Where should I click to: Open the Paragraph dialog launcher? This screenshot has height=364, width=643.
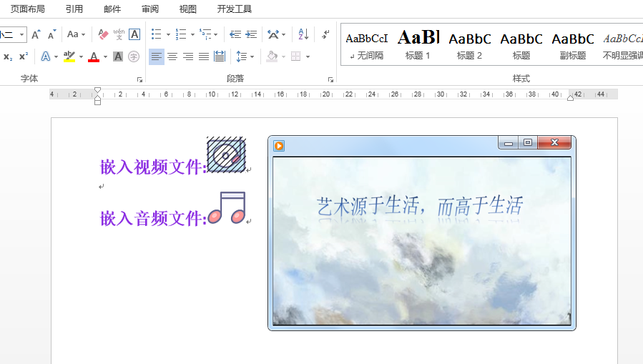click(330, 79)
